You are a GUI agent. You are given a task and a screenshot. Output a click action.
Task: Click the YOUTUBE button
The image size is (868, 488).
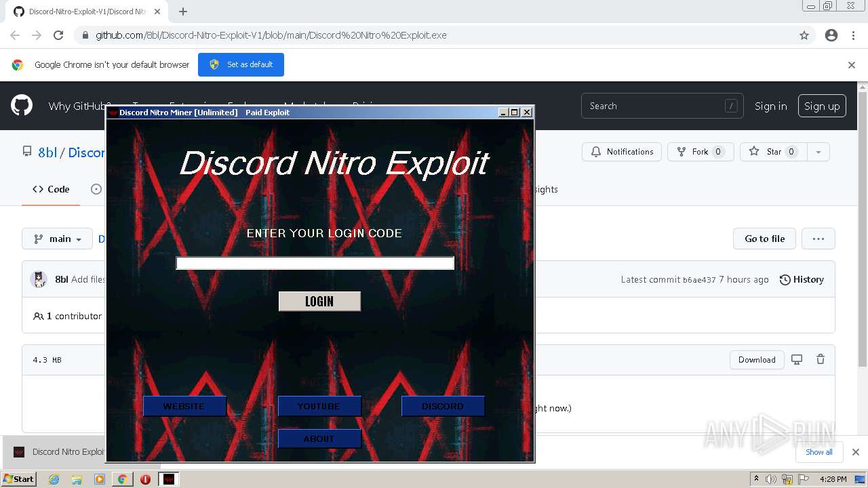point(319,406)
